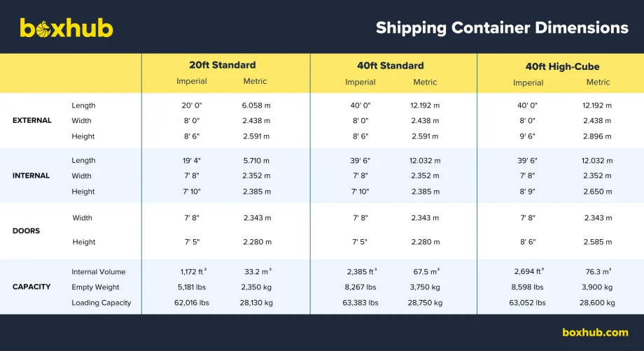Select the 40ft High-Cube column header
644x351 pixels.
coord(562,66)
